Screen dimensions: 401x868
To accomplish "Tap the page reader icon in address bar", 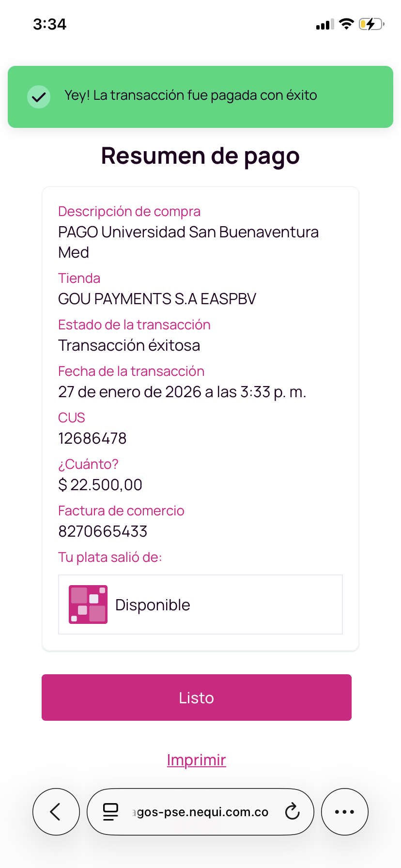I will coord(111,812).
